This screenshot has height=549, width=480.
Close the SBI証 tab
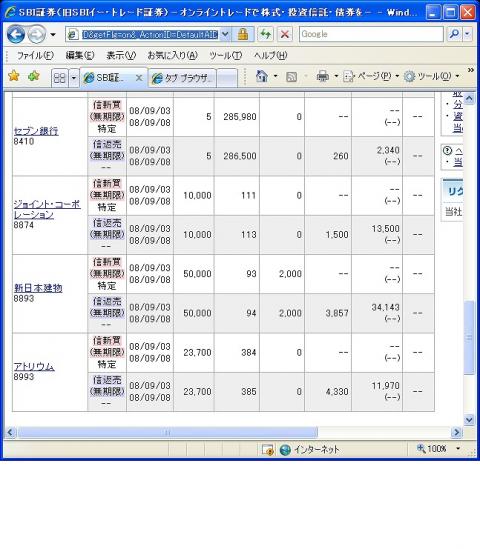pos(139,78)
